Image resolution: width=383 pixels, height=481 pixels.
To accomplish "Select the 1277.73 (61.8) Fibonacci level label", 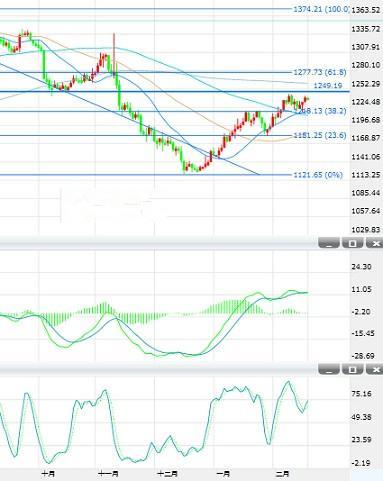I will point(320,72).
